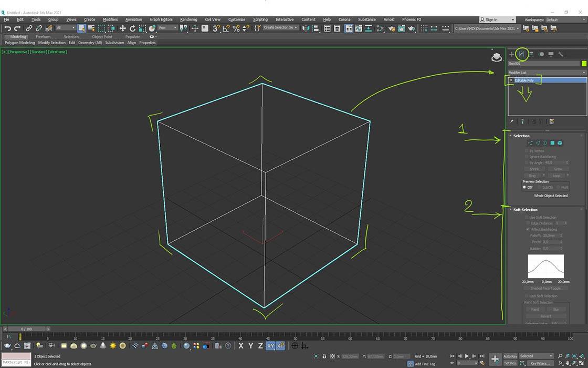Toggle the By Vertex checkbox
588x368 pixels.
coord(527,151)
